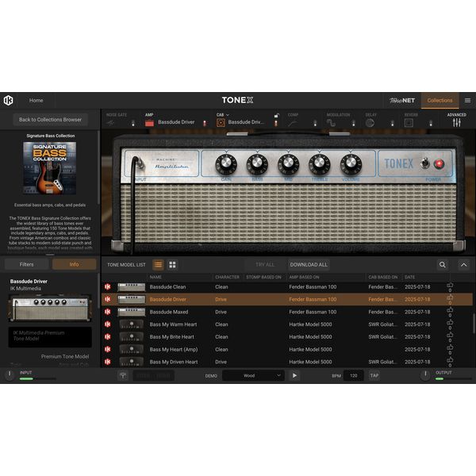The image size is (476, 476).
Task: Open the Collections tab
Action: (440, 101)
